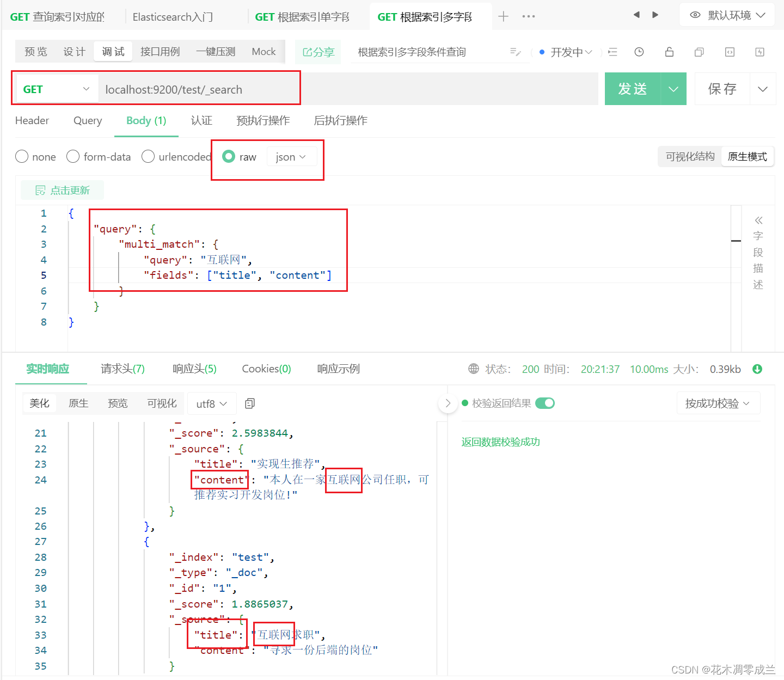
Task: Open the 一键压测 tab
Action: coord(216,52)
